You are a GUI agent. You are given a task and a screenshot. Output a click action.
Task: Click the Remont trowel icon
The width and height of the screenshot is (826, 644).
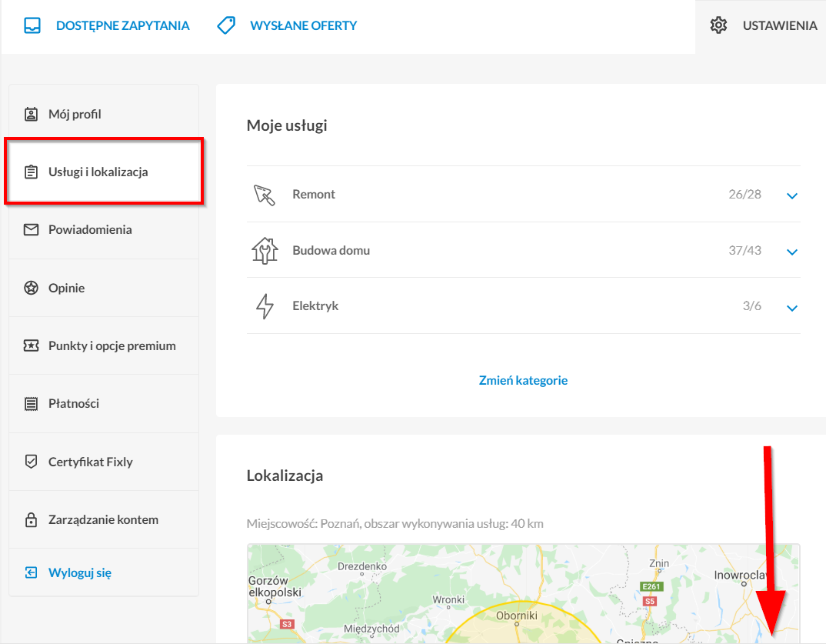265,195
